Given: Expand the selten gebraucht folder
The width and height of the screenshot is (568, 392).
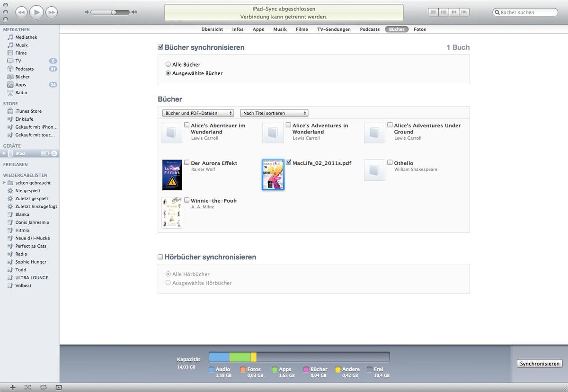Looking at the screenshot, I should click(x=4, y=183).
